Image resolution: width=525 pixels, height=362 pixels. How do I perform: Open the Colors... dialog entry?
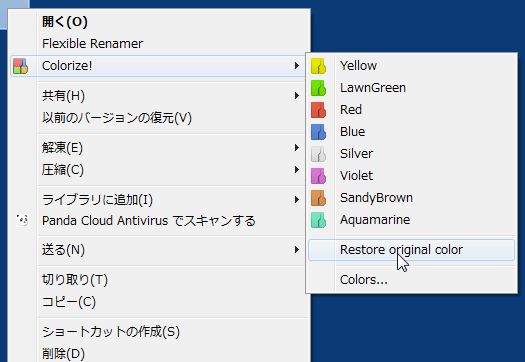pos(411,280)
